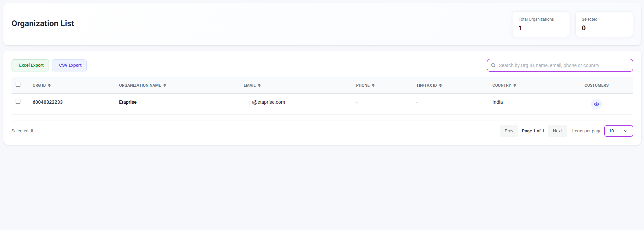
Task: Open organization ID 60040322233
Action: click(48, 102)
